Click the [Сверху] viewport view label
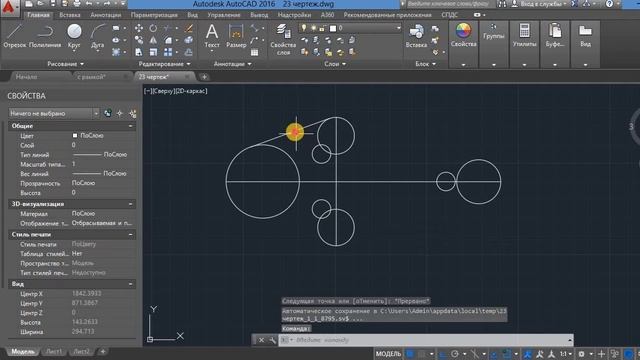The height and width of the screenshot is (360, 640). 164,91
